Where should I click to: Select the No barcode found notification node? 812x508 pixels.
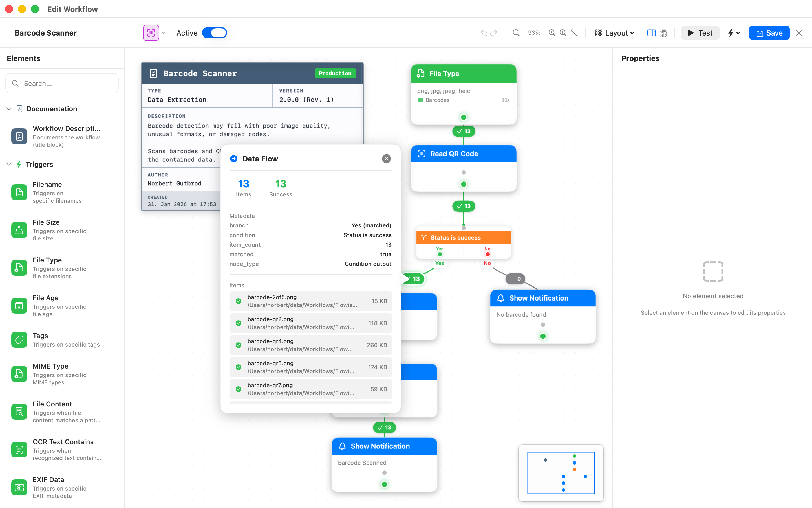(x=542, y=316)
